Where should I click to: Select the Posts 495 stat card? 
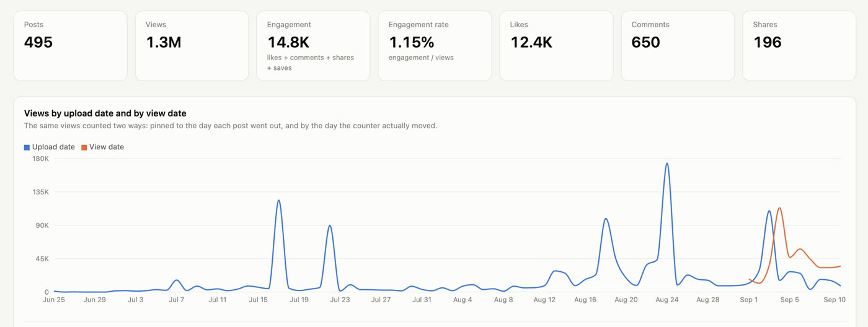coord(71,46)
